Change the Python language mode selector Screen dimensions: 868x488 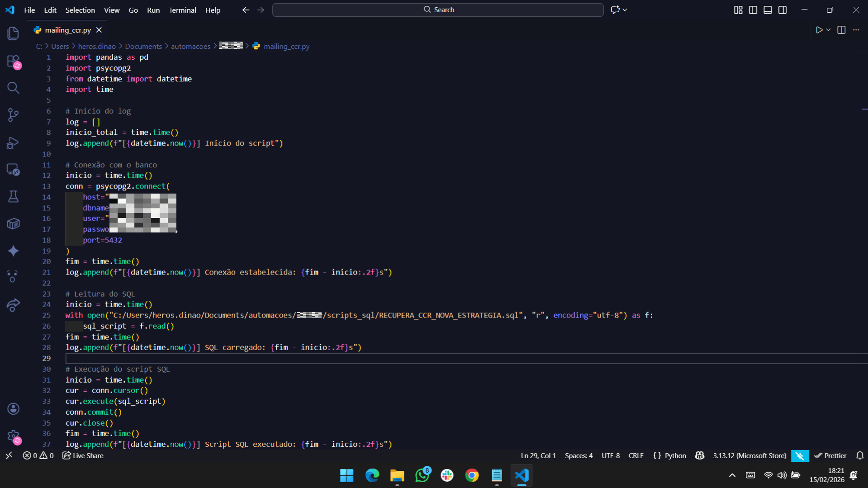click(675, 456)
